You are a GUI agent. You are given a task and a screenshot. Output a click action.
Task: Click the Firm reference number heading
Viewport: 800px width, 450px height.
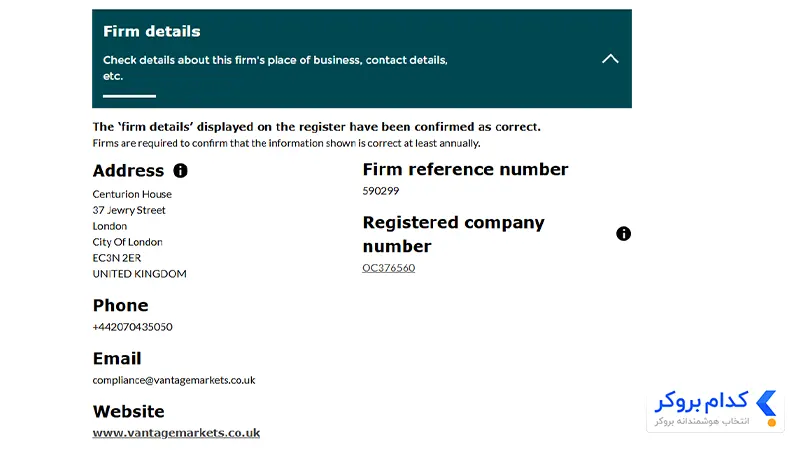pyautogui.click(x=465, y=169)
